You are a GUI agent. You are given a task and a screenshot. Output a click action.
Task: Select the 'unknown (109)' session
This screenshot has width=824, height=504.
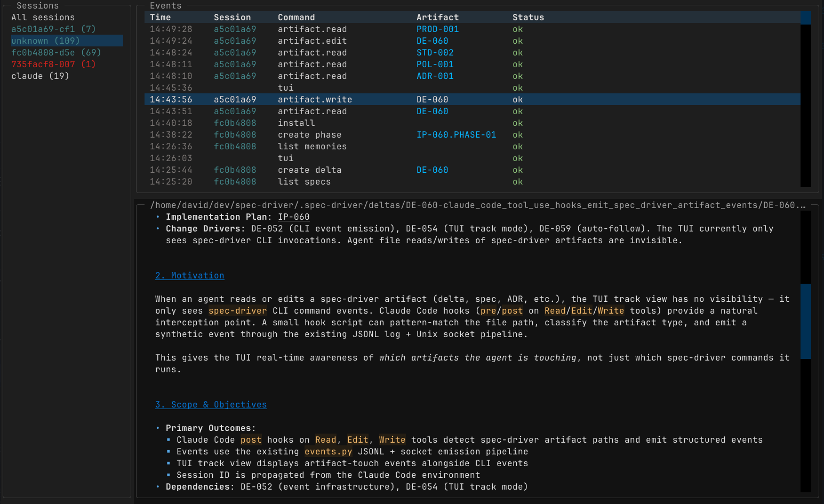(67, 41)
